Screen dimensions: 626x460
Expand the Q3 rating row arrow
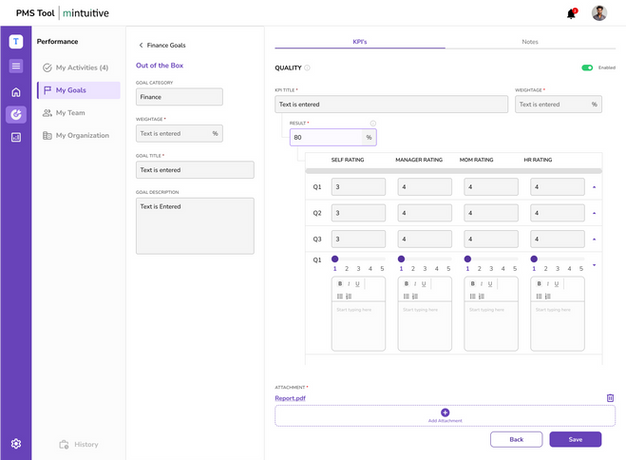click(595, 239)
